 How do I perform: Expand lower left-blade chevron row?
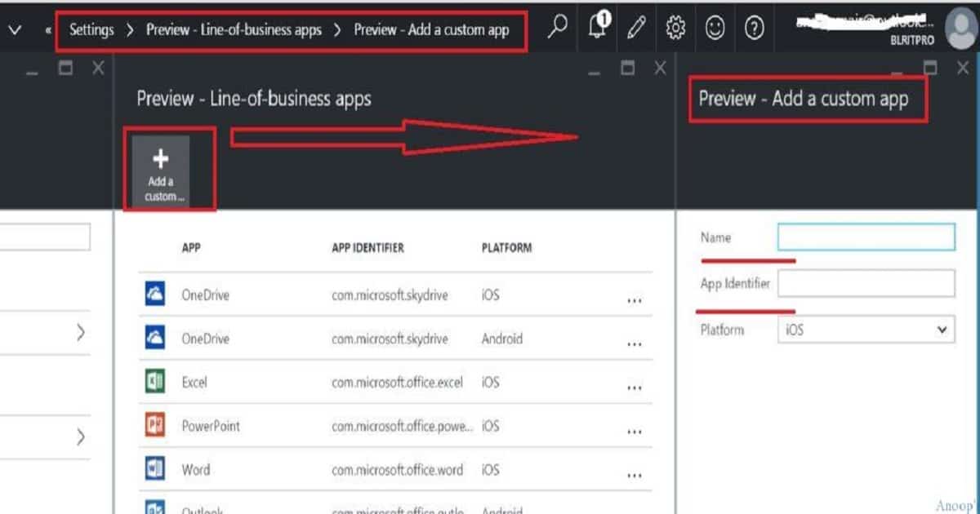pyautogui.click(x=80, y=437)
